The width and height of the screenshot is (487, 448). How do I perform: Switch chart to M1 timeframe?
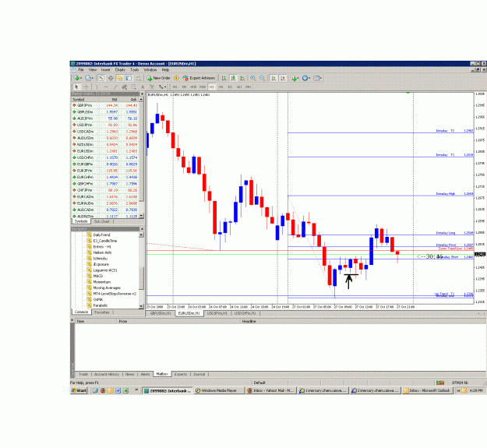pos(175,87)
